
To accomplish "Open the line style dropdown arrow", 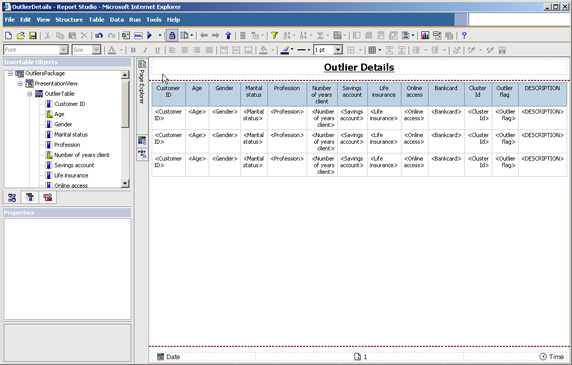I will [x=309, y=50].
